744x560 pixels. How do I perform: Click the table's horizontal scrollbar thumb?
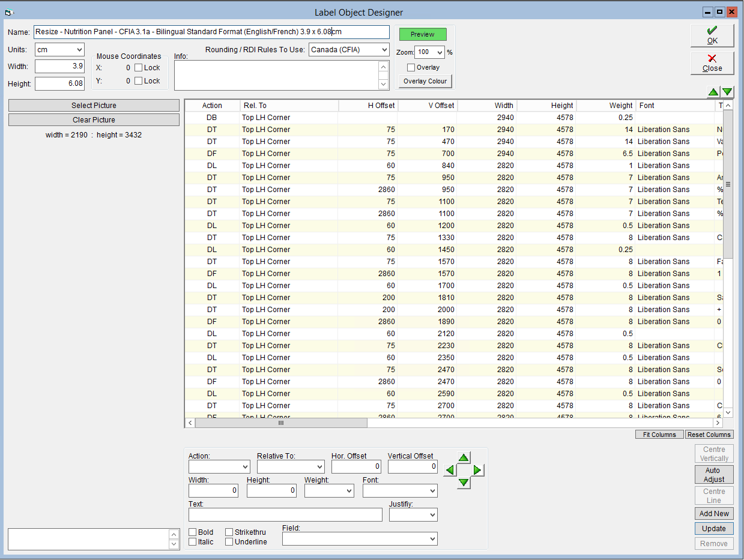click(281, 423)
